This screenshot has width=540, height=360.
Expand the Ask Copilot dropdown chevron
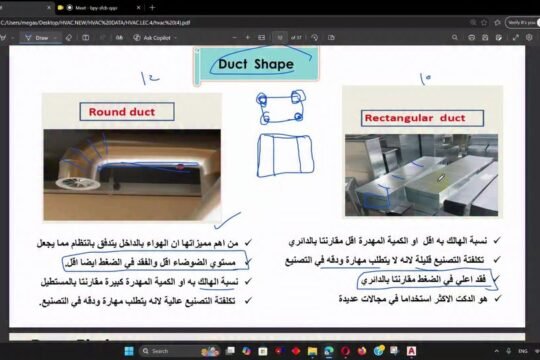point(176,38)
